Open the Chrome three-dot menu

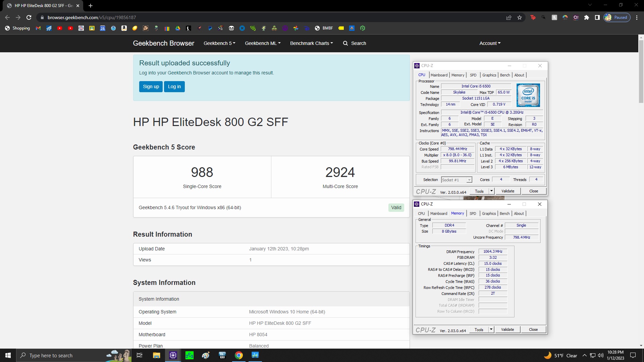click(x=637, y=17)
